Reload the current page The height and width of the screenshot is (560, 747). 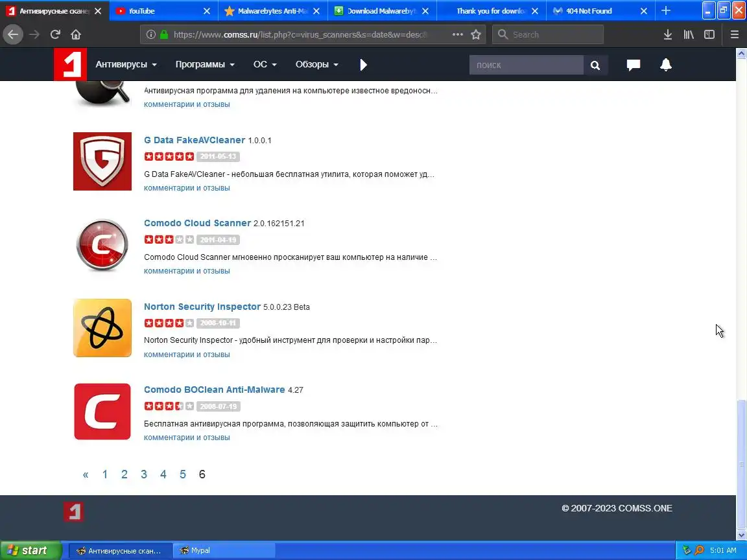(55, 34)
